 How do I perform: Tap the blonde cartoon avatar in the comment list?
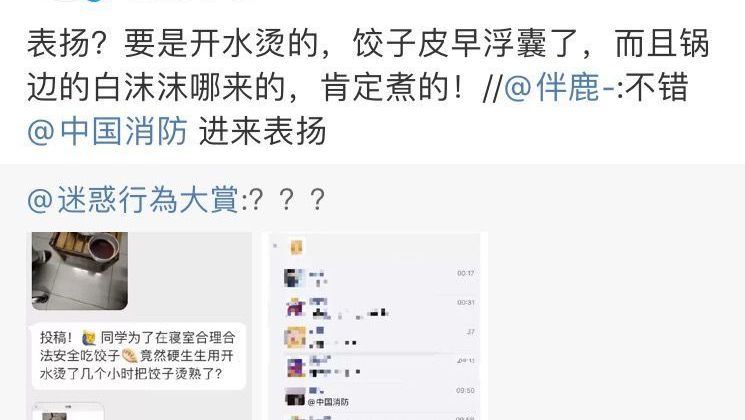[295, 337]
